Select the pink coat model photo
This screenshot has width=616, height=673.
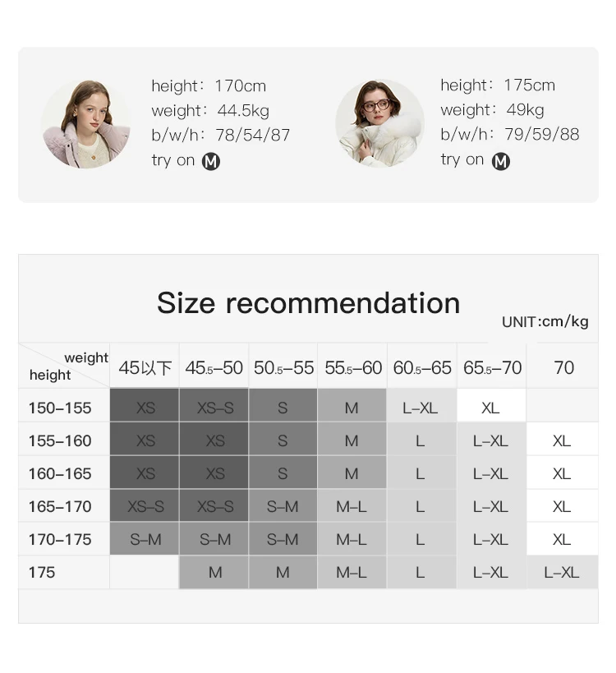(85, 123)
